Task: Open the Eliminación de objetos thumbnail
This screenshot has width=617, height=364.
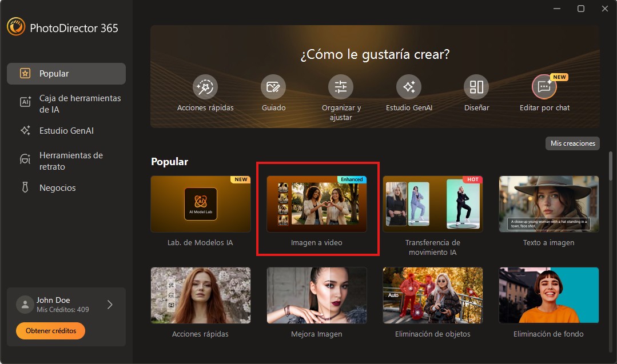Action: click(x=433, y=295)
